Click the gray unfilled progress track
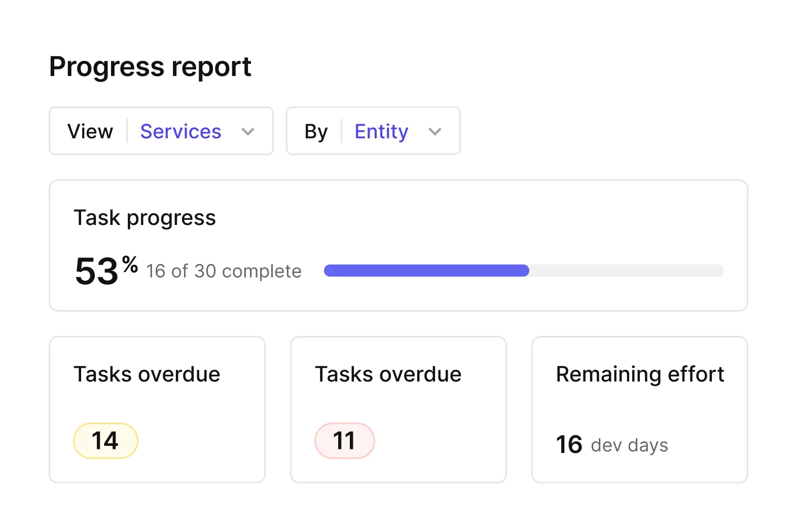 pos(626,271)
